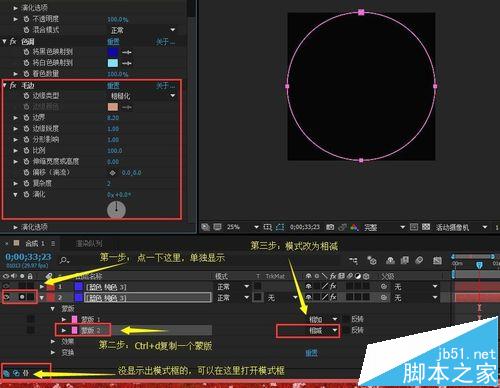Toggle stopwatch for 边缘类型
This screenshot has width=500, height=388.
click(26, 96)
